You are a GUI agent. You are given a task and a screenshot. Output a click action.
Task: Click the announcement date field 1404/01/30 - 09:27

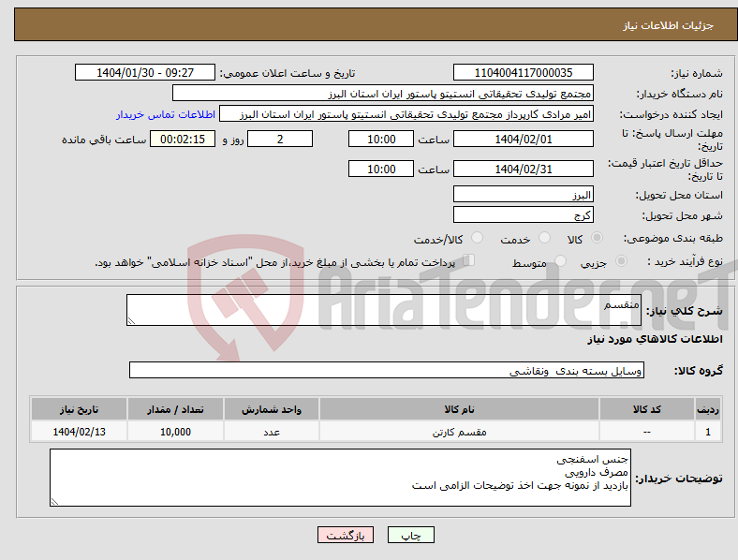(x=145, y=72)
